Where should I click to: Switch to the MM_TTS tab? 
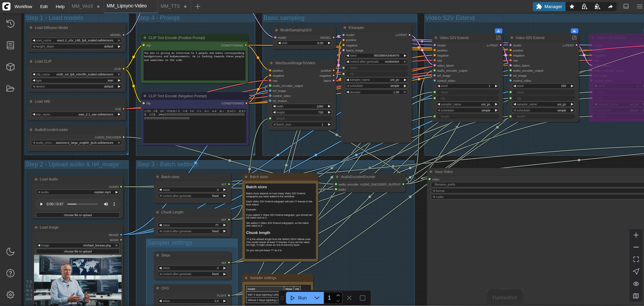tap(170, 6)
